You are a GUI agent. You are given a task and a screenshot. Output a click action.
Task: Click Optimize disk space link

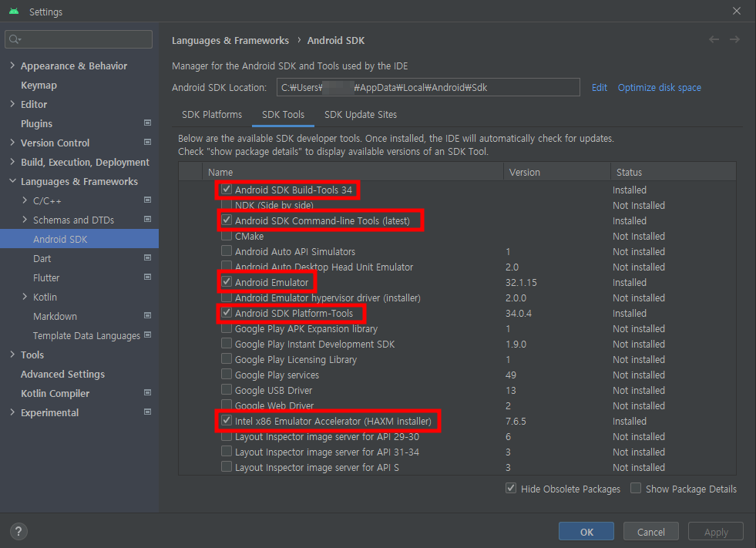click(x=660, y=88)
